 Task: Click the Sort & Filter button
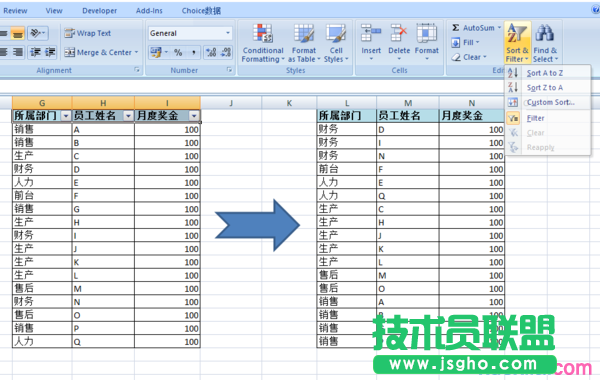pos(517,42)
